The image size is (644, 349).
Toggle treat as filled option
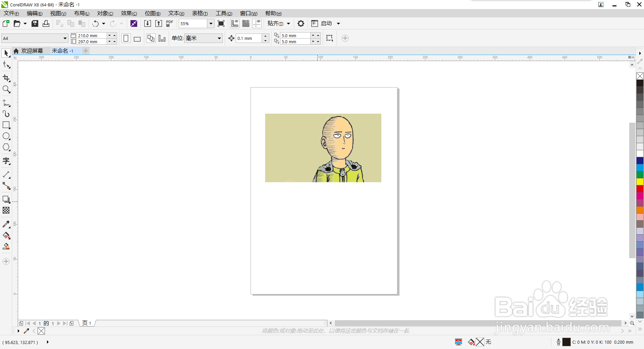[329, 38]
